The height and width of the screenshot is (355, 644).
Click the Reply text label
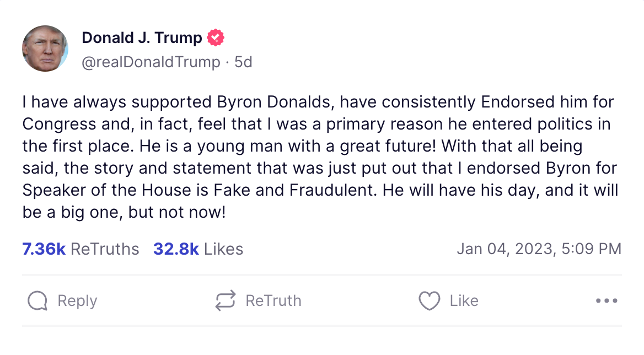(x=77, y=301)
